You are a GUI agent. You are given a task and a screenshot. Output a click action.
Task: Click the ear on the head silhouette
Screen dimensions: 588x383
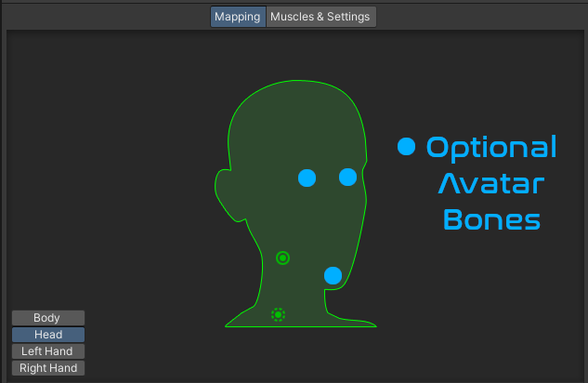(x=223, y=189)
